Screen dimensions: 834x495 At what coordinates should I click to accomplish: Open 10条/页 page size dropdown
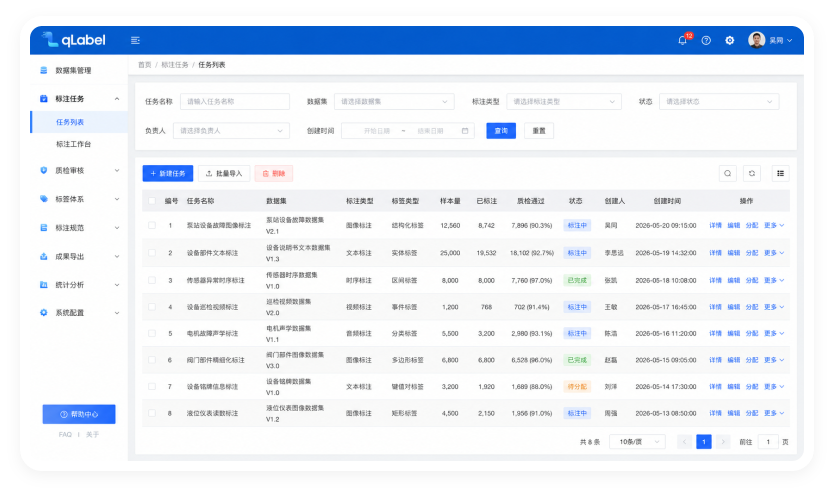click(x=638, y=442)
